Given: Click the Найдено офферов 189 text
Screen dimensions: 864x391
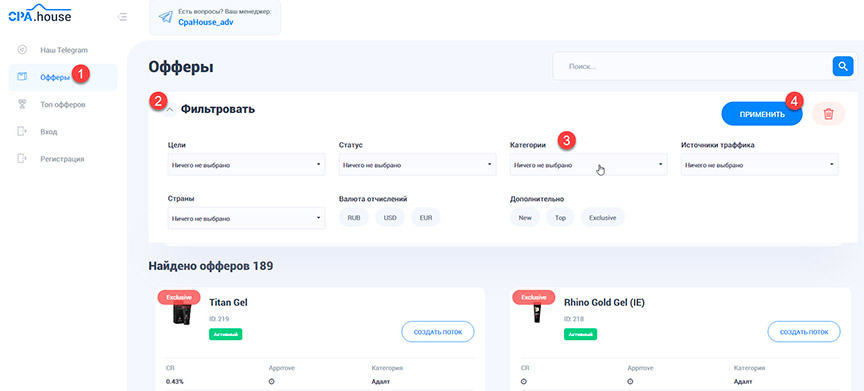Looking at the screenshot, I should click(x=211, y=266).
